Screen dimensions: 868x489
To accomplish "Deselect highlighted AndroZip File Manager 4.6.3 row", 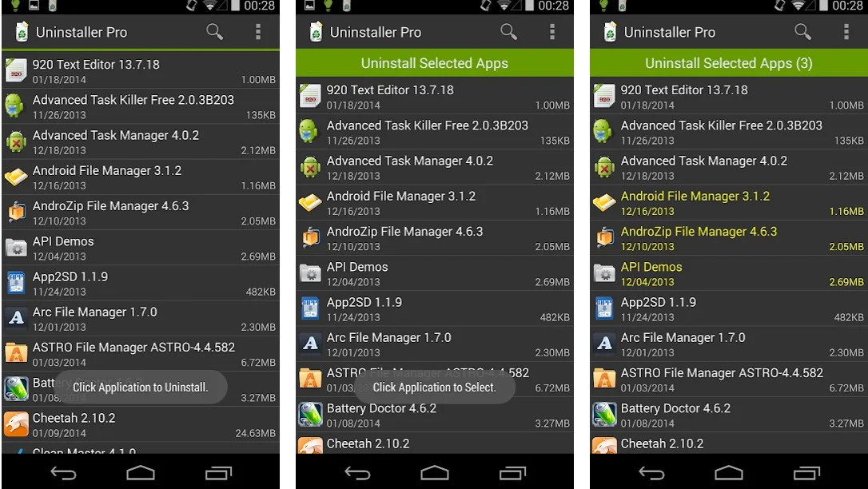I will point(728,238).
